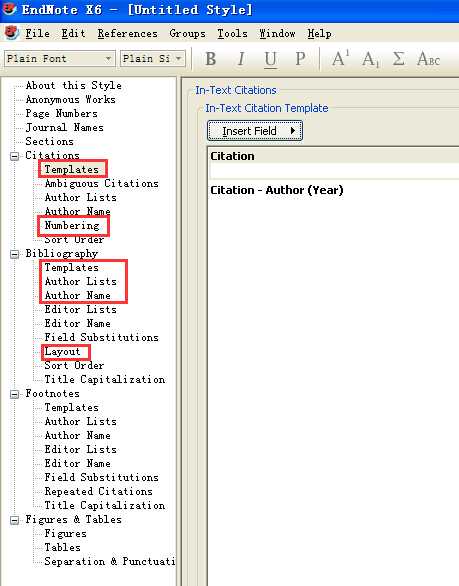This screenshot has width=459, height=586.
Task: Collapse the Citations tree node
Action: pyautogui.click(x=14, y=156)
